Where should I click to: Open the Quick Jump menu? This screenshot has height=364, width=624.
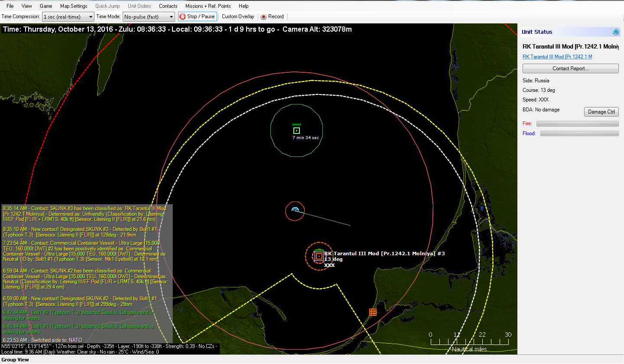click(107, 6)
